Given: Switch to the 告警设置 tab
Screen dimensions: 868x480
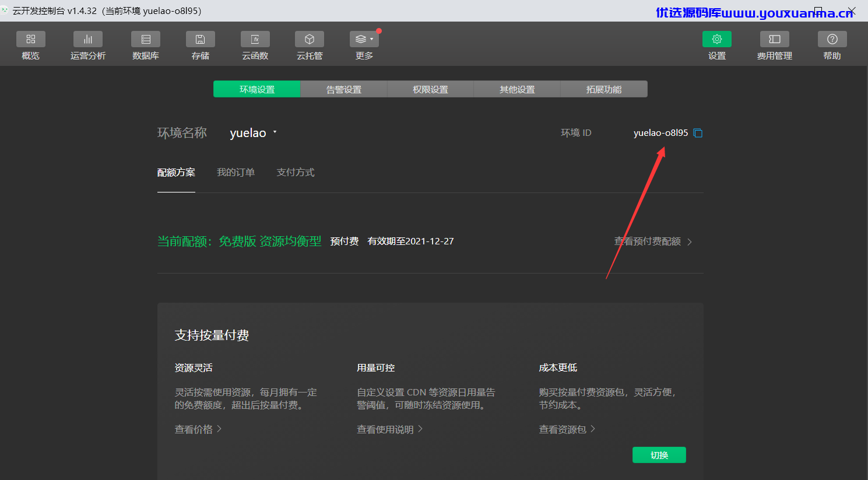Looking at the screenshot, I should coord(344,89).
